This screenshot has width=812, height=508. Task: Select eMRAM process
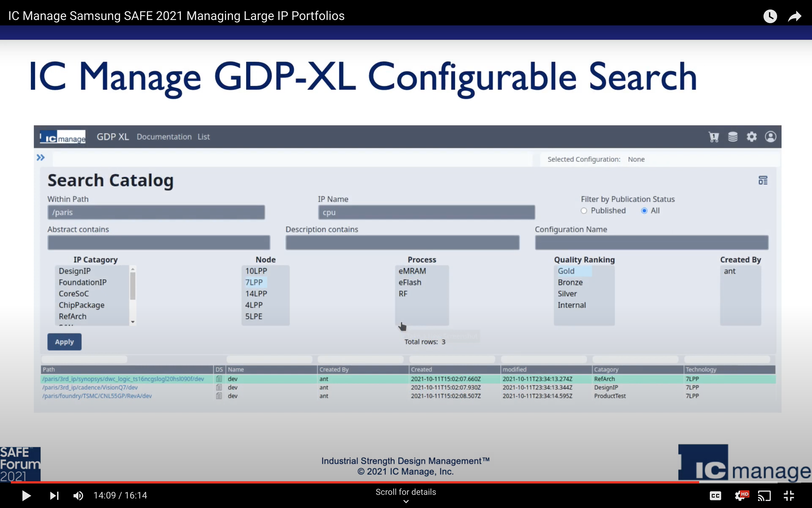point(412,271)
